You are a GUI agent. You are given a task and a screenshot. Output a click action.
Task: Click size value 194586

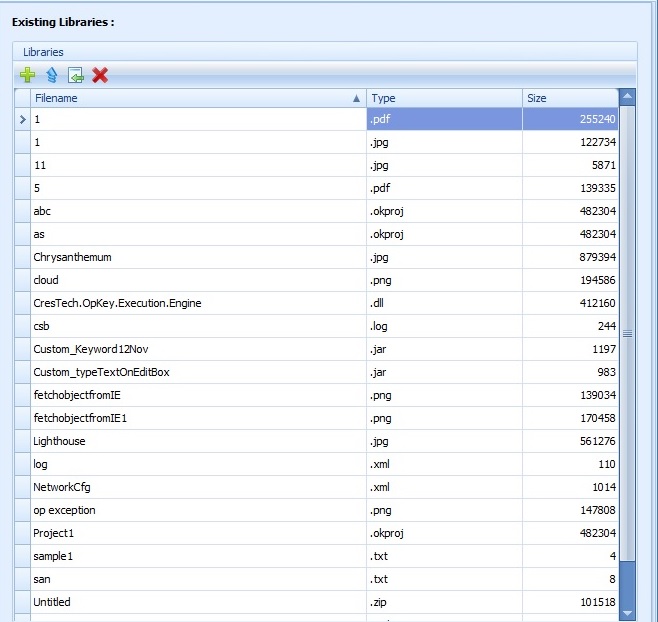click(598, 280)
